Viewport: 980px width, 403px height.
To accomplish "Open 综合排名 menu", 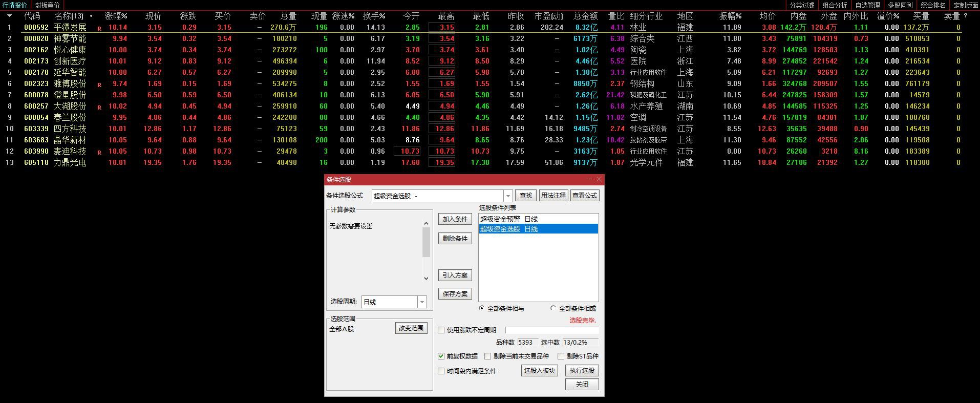I will [x=933, y=5].
